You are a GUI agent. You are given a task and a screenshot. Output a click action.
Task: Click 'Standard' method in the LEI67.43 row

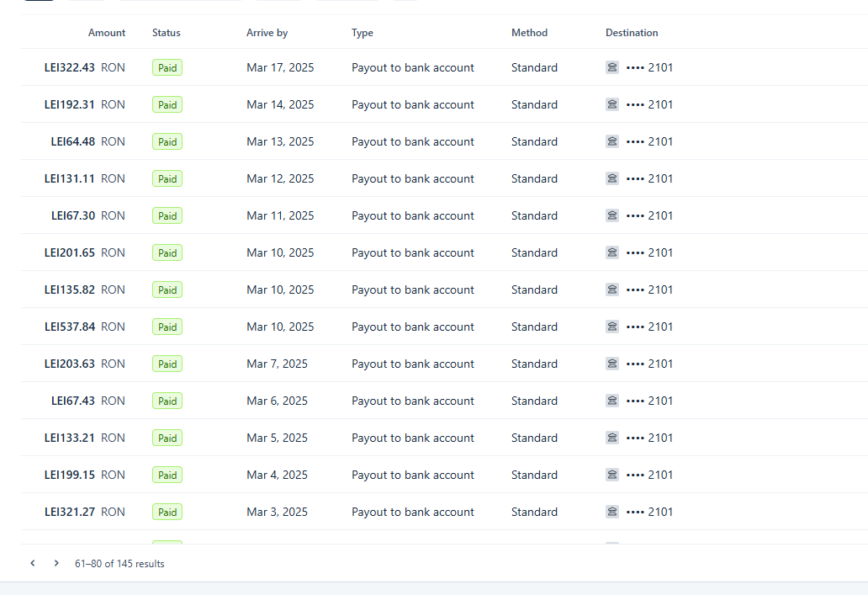pyautogui.click(x=534, y=401)
